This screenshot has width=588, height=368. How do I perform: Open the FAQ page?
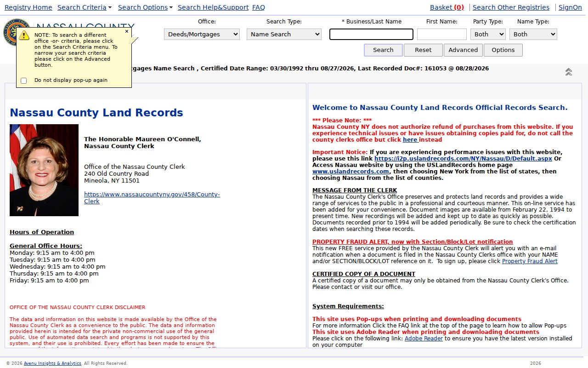pos(259,7)
